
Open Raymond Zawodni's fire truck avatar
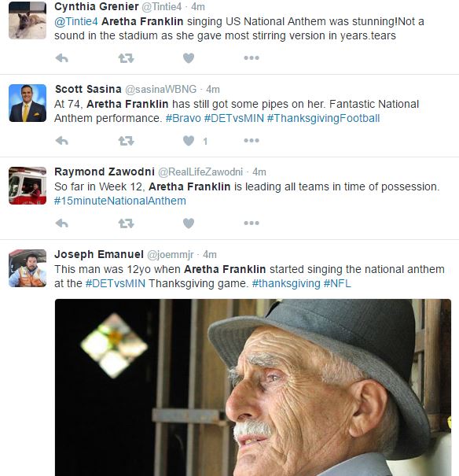[28, 186]
